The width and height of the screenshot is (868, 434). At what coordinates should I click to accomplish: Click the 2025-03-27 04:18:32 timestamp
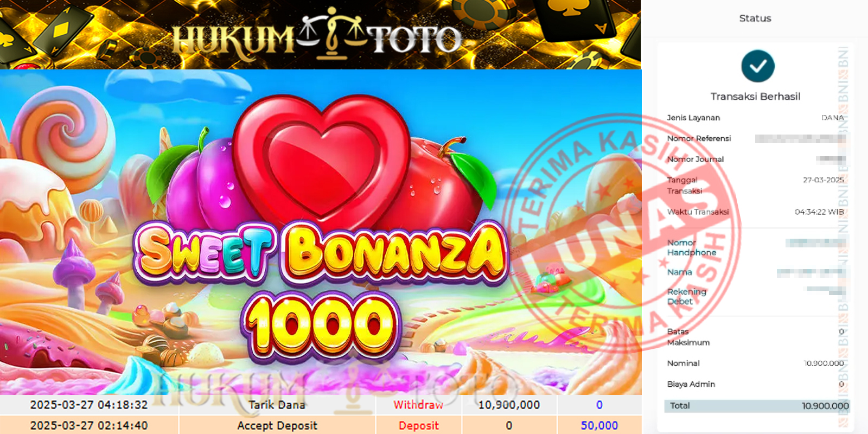coord(89,405)
